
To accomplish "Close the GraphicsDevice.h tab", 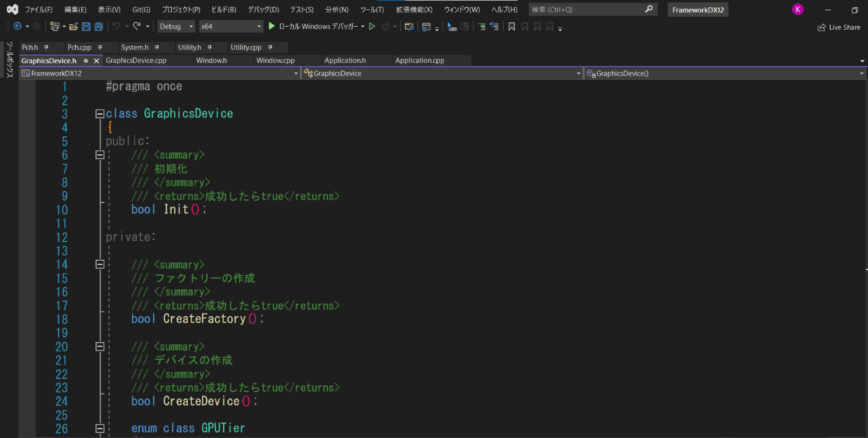I will point(97,61).
